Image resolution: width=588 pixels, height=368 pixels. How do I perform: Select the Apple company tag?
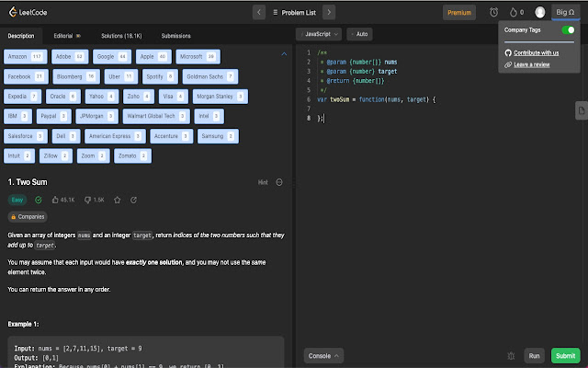153,57
